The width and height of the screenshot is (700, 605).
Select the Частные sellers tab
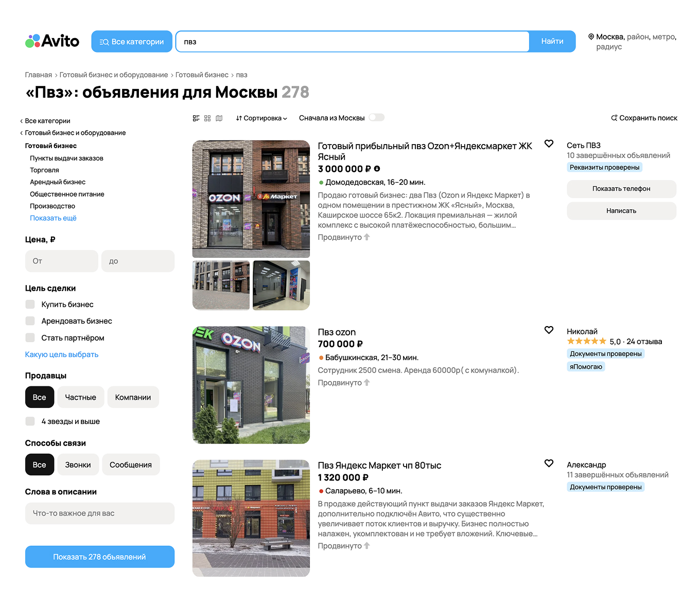[x=80, y=397]
